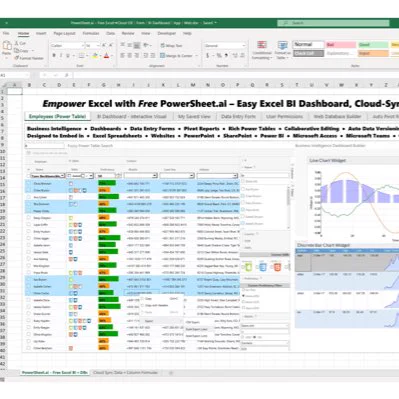Click the Cut scissors icon

[17, 43]
